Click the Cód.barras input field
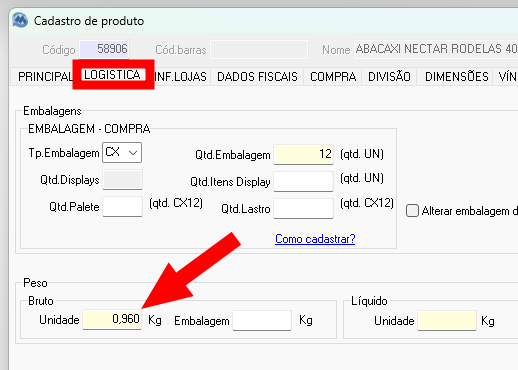Viewport: 518px width, 370px height. click(x=259, y=50)
